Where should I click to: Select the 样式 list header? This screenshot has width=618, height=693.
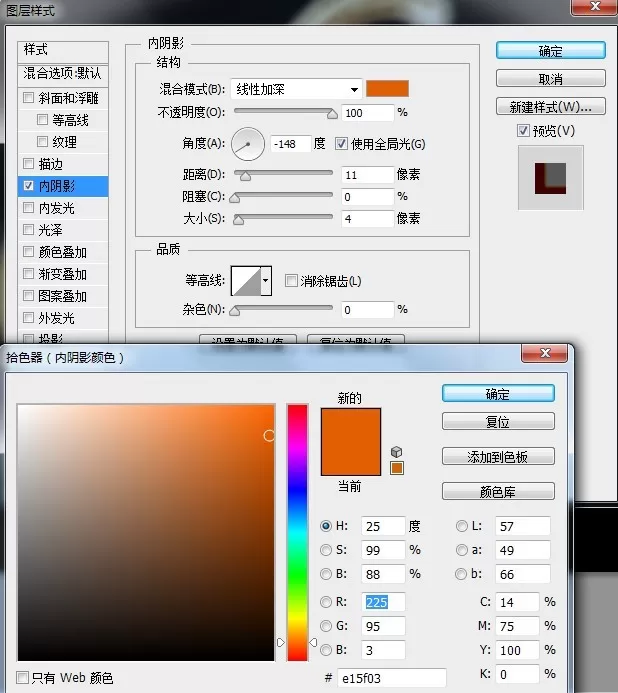pyautogui.click(x=63, y=50)
